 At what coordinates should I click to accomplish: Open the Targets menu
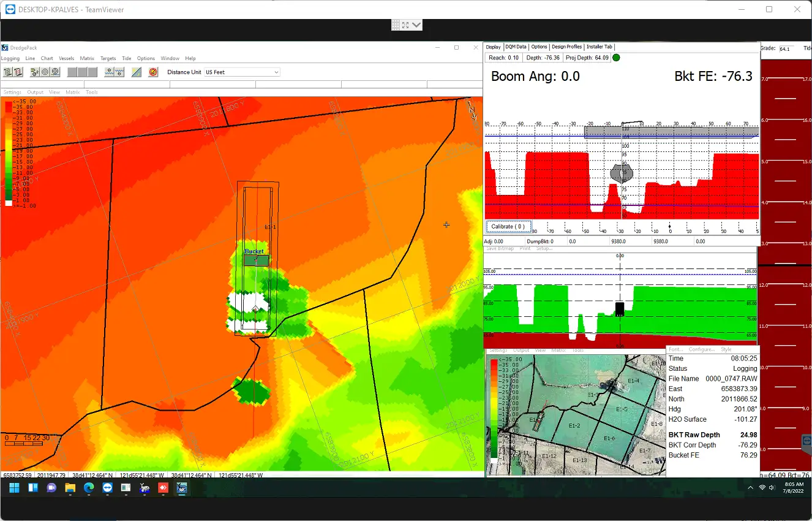108,58
